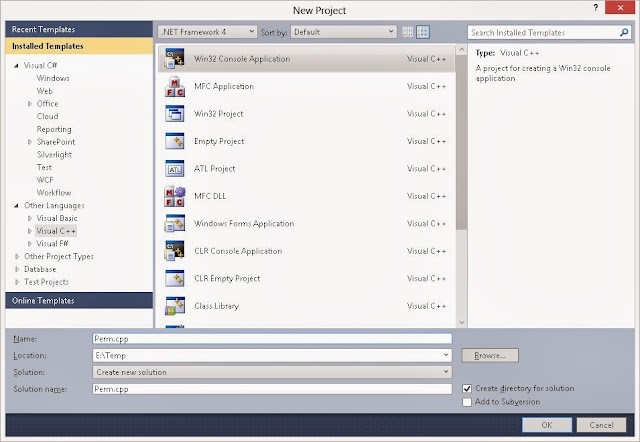Select the MFC Application template icon
The height and width of the screenshot is (442, 640).
click(x=175, y=86)
